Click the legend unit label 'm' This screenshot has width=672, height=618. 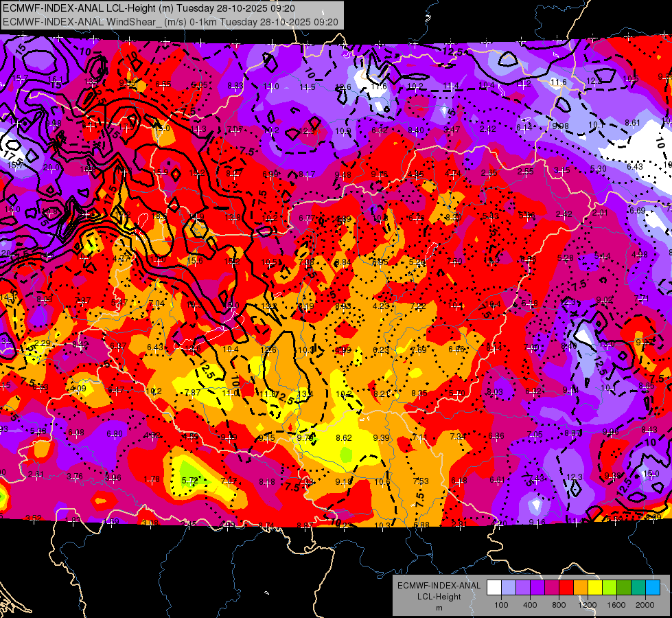click(439, 608)
